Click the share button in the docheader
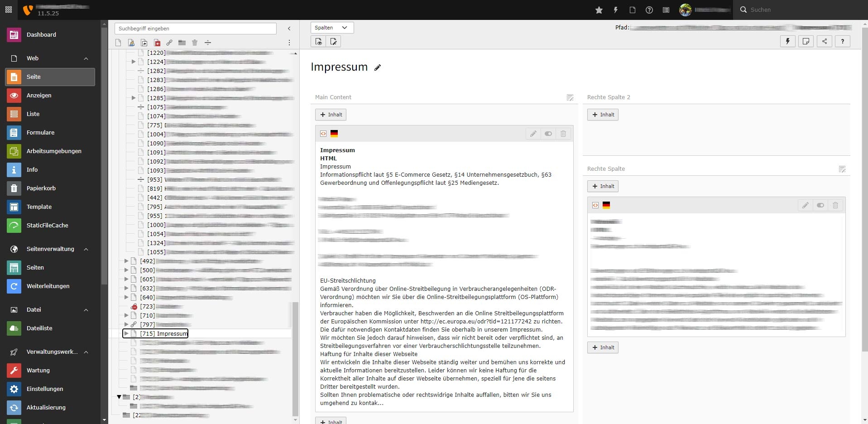The image size is (868, 424). (825, 41)
